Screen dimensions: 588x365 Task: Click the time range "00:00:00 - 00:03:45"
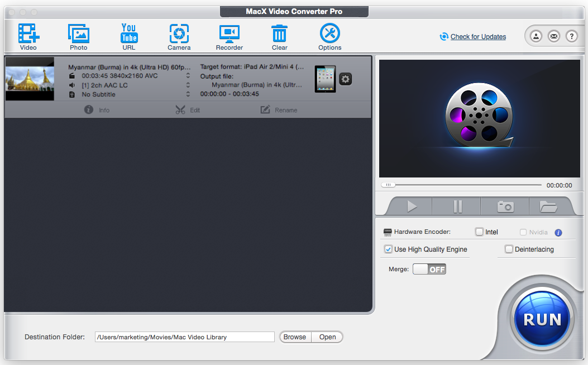[x=230, y=94]
